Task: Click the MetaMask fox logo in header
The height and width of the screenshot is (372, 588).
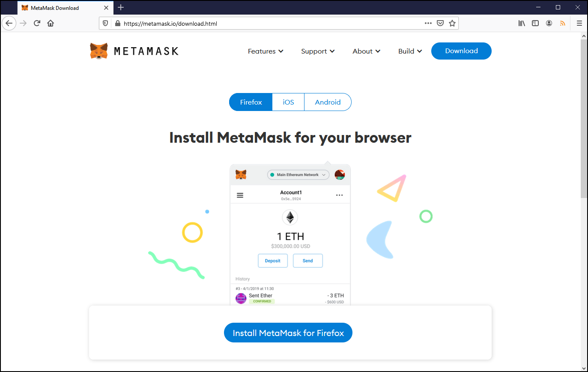Action: tap(99, 51)
